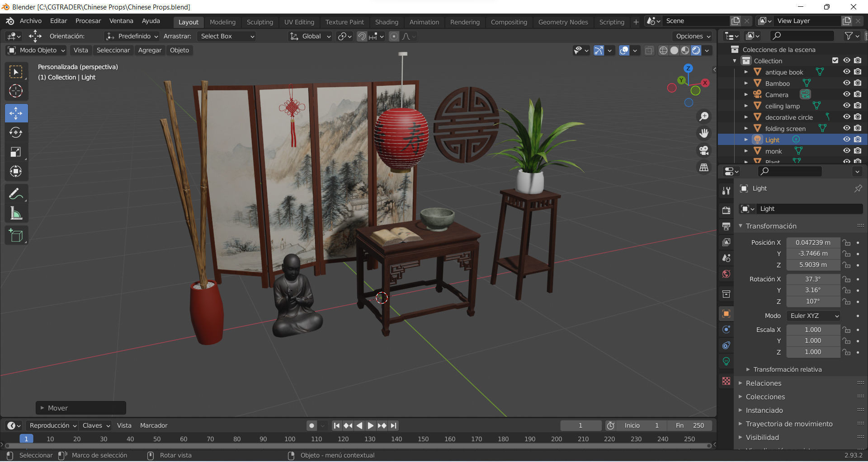Select the Measure tool
The height and width of the screenshot is (462, 868).
[x=16, y=213]
